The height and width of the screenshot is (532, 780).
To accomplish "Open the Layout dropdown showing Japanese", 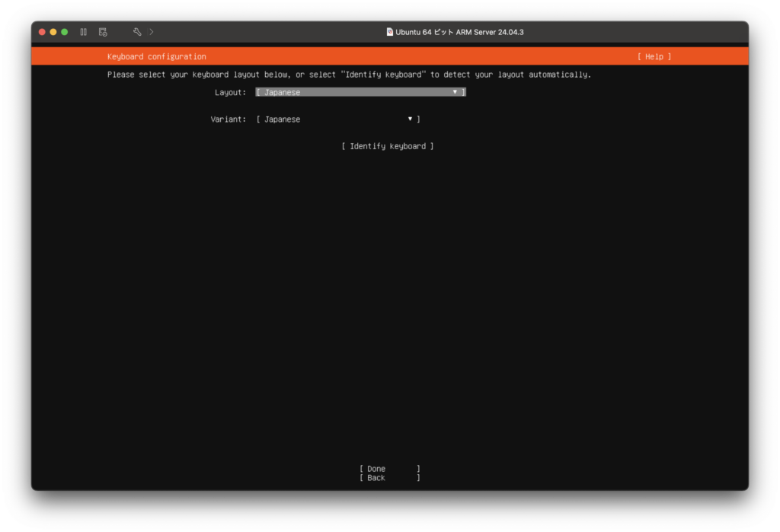I will pos(360,92).
